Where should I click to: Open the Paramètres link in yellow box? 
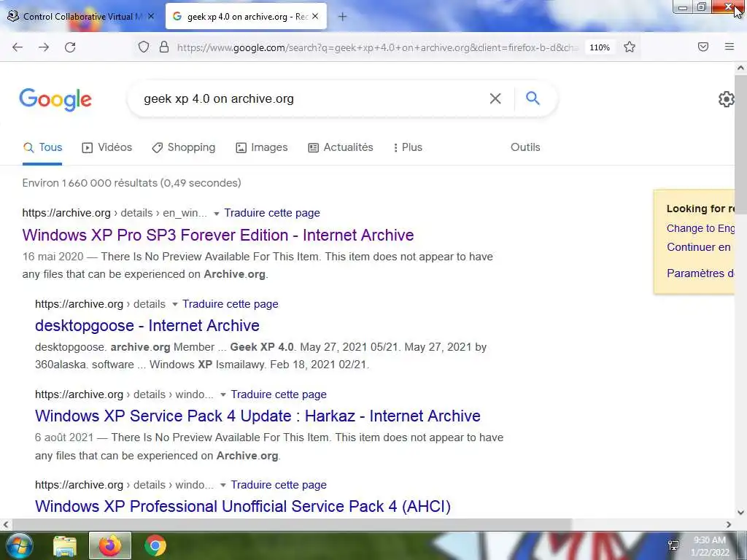tap(700, 273)
